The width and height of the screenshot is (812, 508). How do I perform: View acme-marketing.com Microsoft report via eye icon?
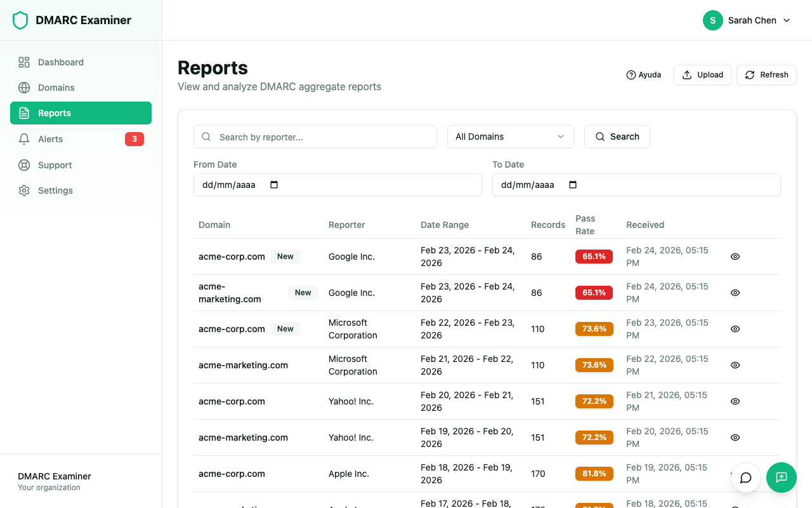735,365
